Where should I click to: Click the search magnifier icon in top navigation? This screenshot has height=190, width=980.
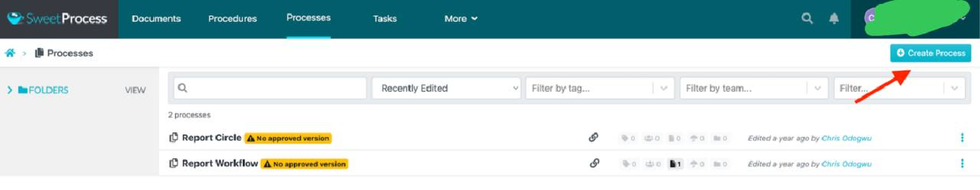click(x=807, y=18)
